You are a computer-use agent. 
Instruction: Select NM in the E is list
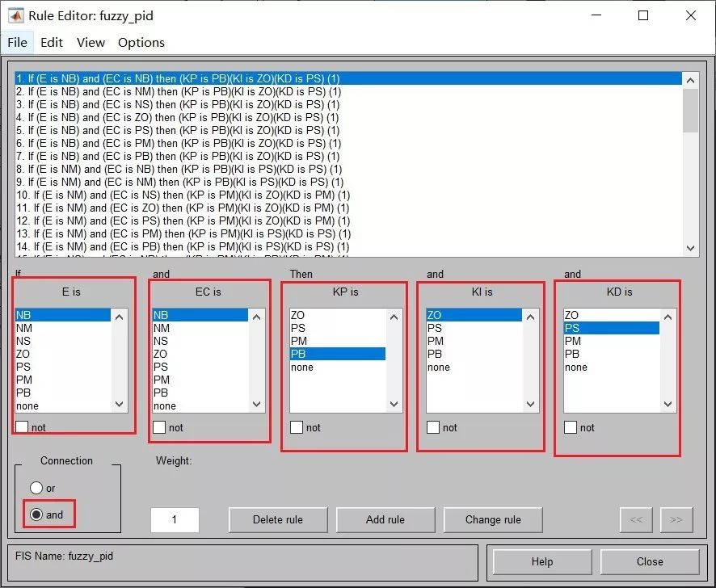pos(63,328)
